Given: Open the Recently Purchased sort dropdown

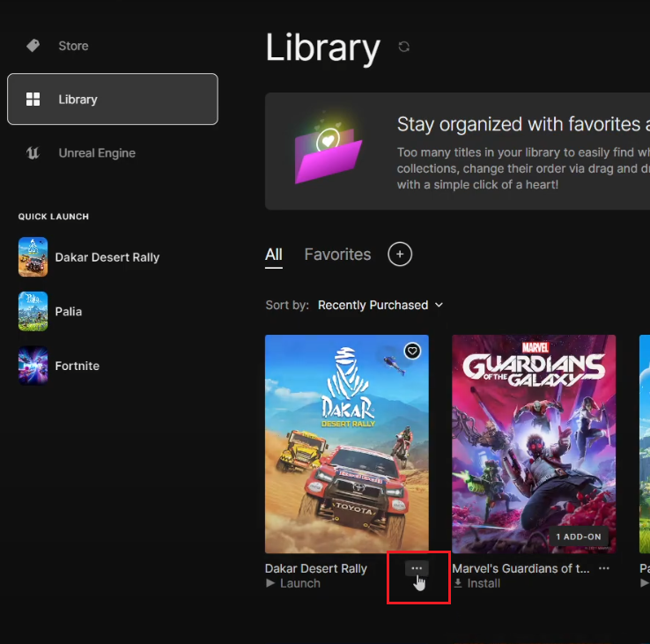Looking at the screenshot, I should click(x=380, y=305).
